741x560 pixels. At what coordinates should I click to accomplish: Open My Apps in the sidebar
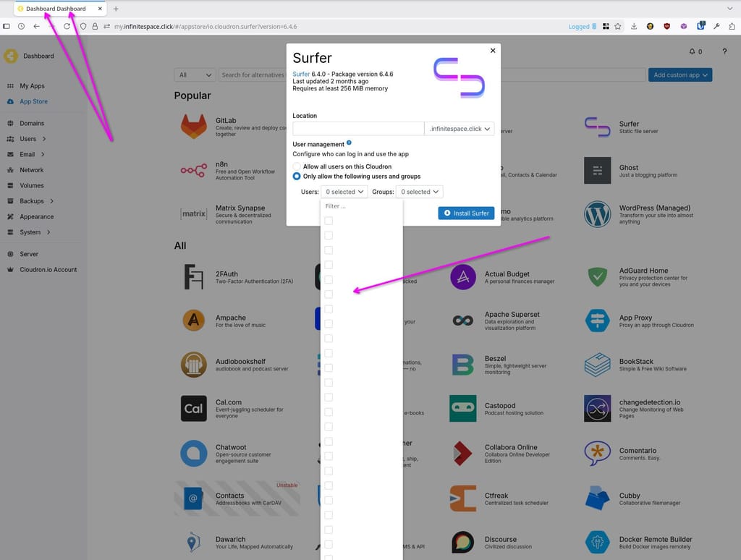32,86
